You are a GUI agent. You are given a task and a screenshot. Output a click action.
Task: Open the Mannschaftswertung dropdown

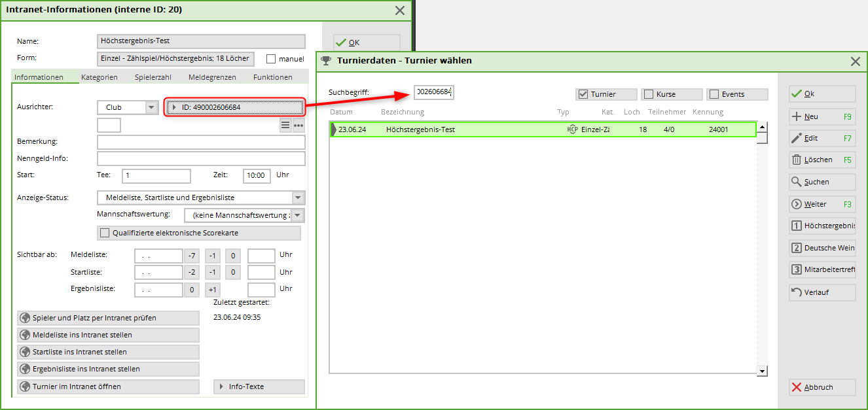(x=298, y=215)
